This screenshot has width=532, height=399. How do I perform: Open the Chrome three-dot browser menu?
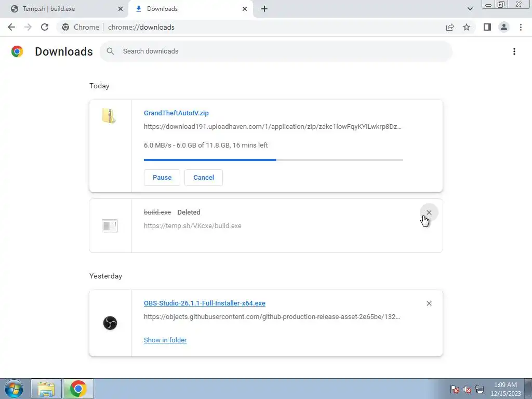521,27
